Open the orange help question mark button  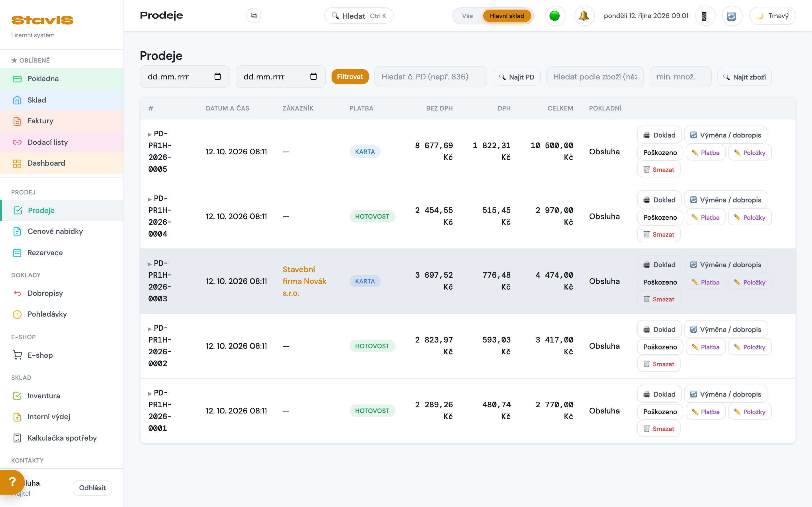click(x=12, y=482)
